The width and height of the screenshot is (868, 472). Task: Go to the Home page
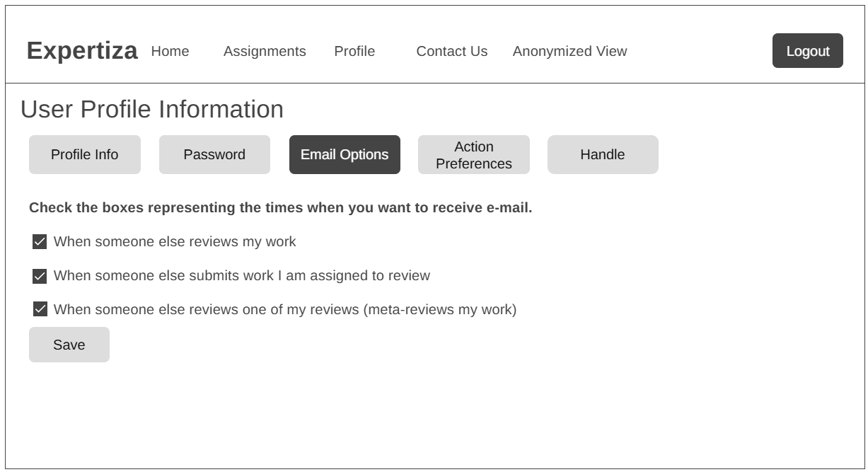pyautogui.click(x=170, y=51)
